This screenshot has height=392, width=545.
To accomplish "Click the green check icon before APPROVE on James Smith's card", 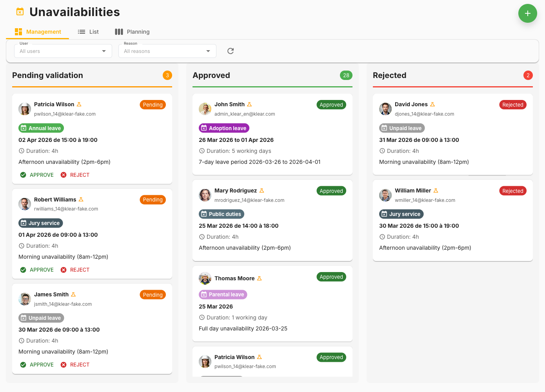I will (x=23, y=364).
